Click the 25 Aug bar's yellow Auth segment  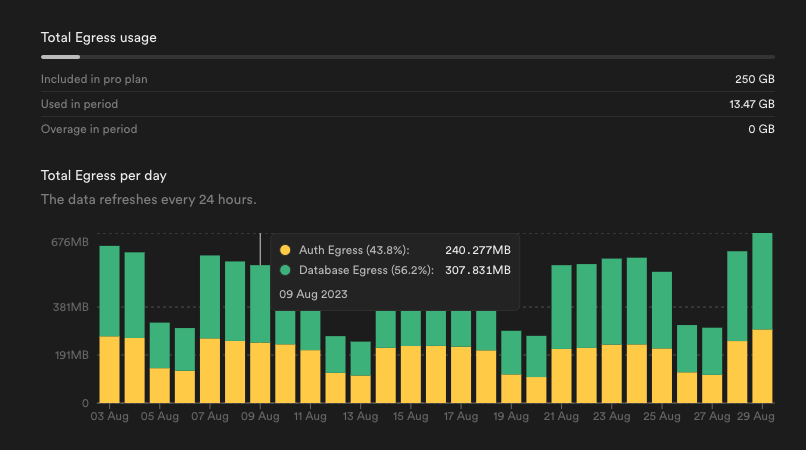pyautogui.click(x=662, y=375)
